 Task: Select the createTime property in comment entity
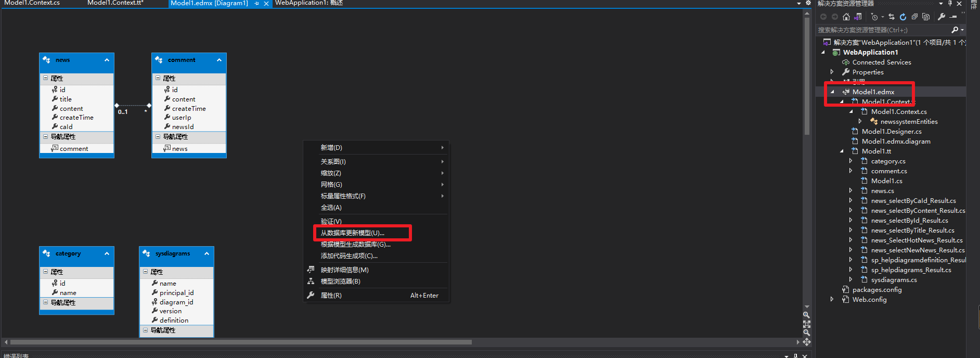189,108
